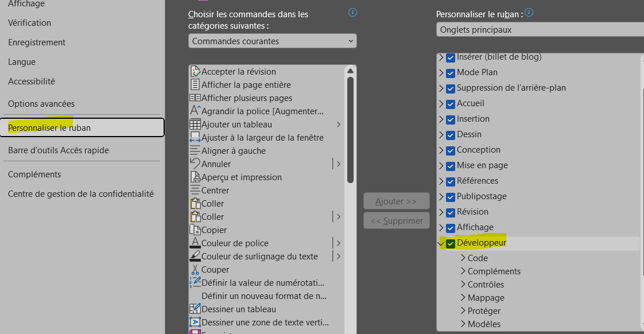Select the Dessiner une zone de texte icon
The width and height of the screenshot is (644, 334).
coord(195,322)
